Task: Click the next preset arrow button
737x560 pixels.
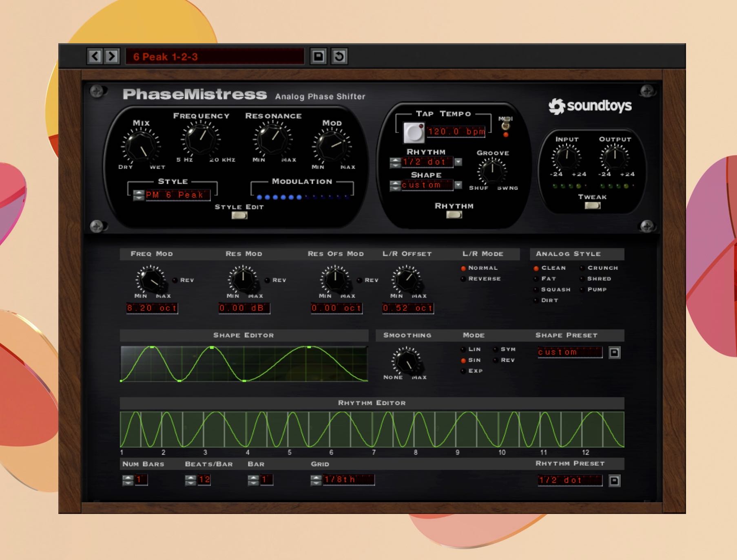Action: tap(111, 56)
